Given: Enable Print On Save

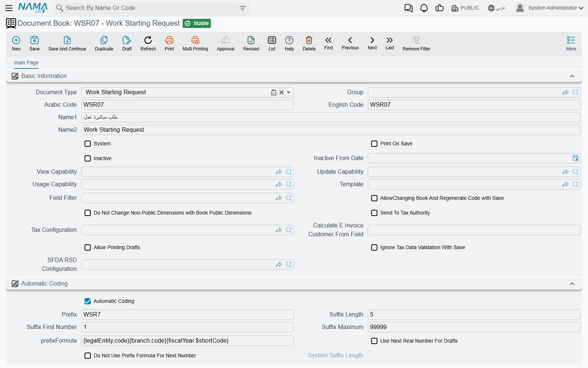Looking at the screenshot, I should point(374,144).
